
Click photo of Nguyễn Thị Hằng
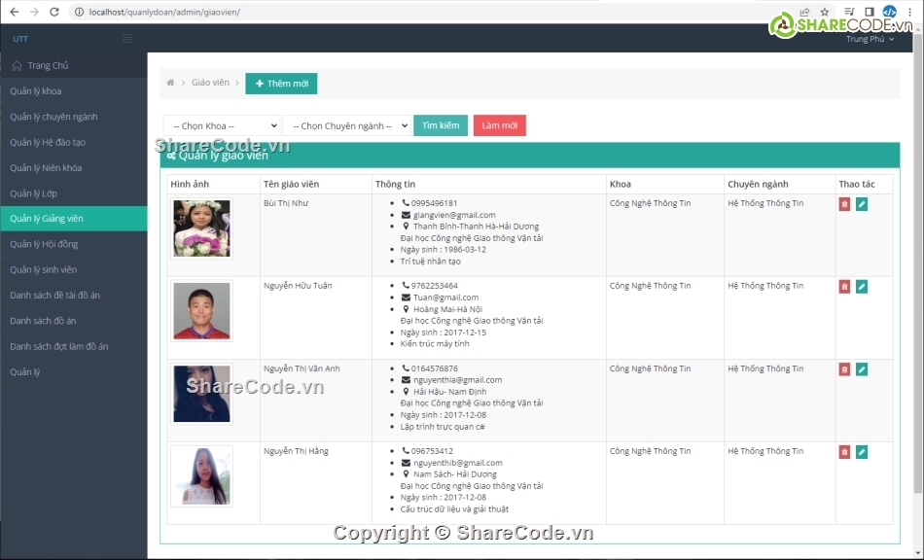coord(201,475)
